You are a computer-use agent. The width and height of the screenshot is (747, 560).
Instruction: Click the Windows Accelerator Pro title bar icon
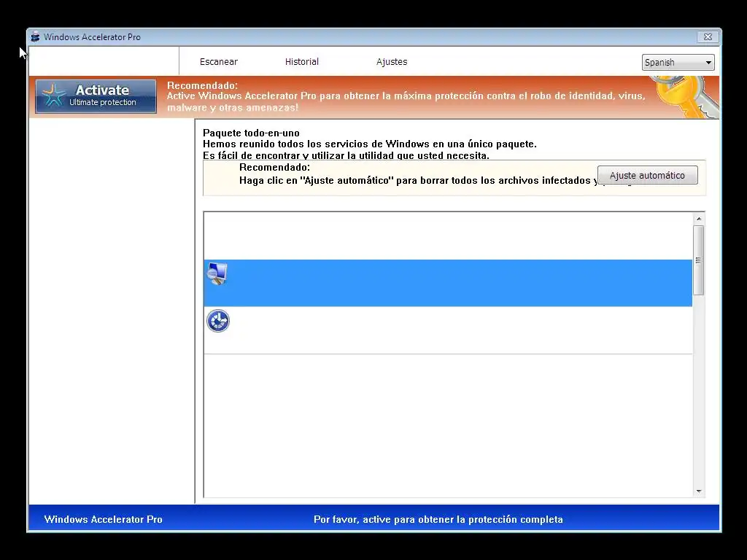(35, 36)
